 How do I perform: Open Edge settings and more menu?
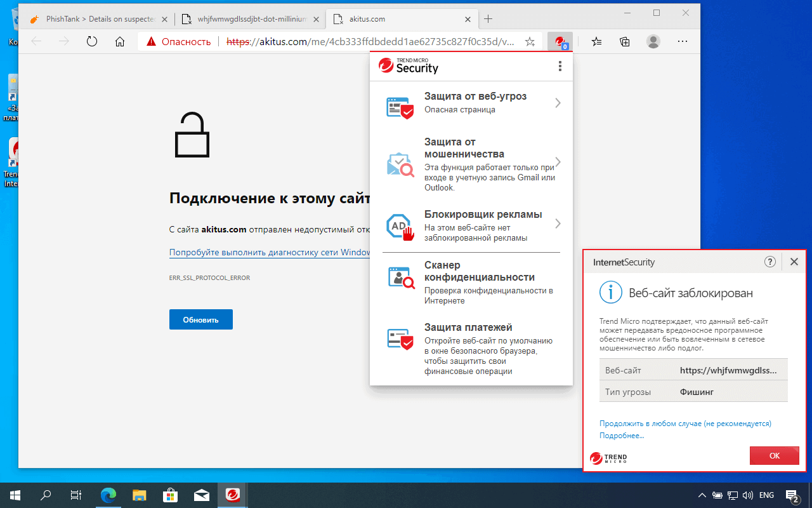[x=683, y=42]
